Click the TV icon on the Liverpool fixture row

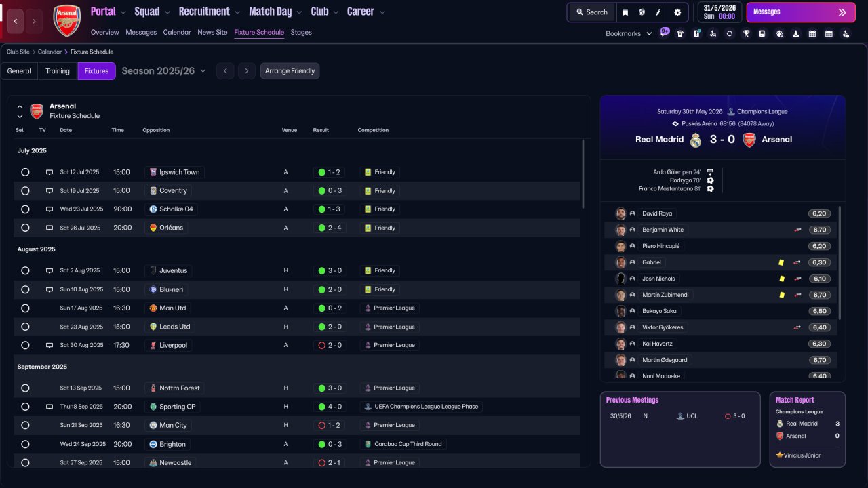pos(50,345)
